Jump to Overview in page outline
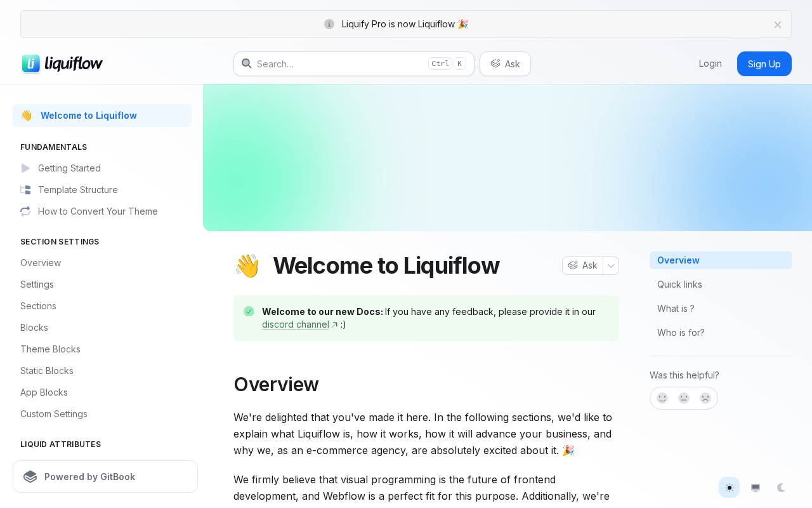This screenshot has height=508, width=812. click(721, 260)
